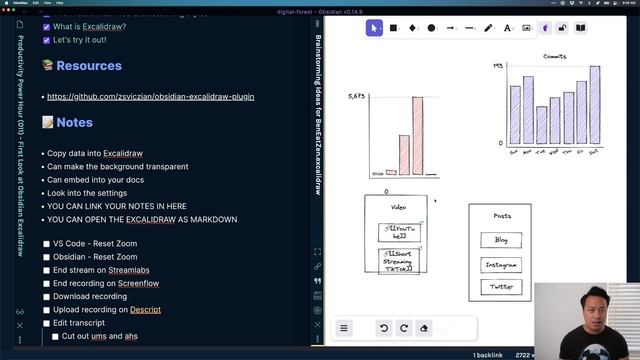Uncheck the 'Let's try it out!' checkbox

[47, 40]
